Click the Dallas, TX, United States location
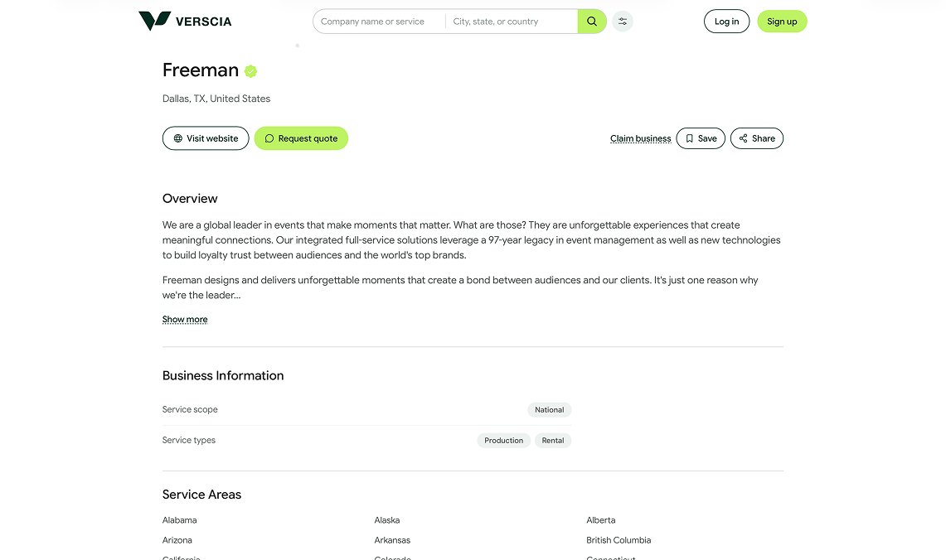Image resolution: width=946 pixels, height=560 pixels. pyautogui.click(x=216, y=99)
